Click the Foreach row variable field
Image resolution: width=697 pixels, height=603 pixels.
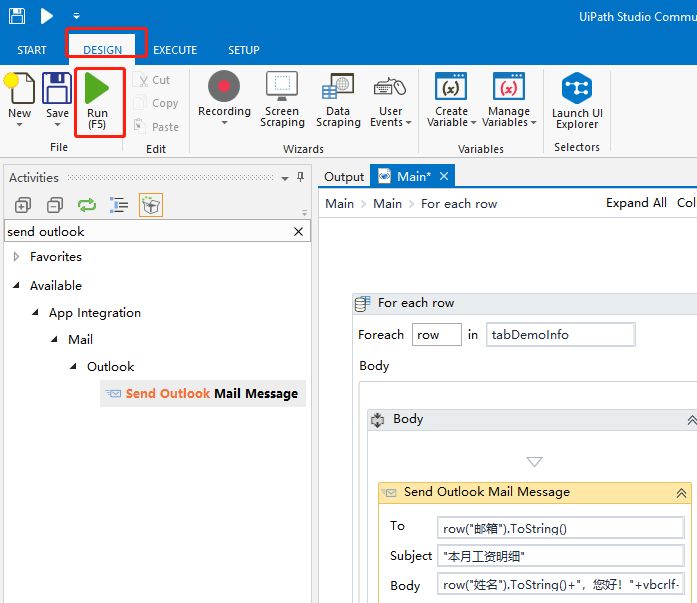(437, 335)
